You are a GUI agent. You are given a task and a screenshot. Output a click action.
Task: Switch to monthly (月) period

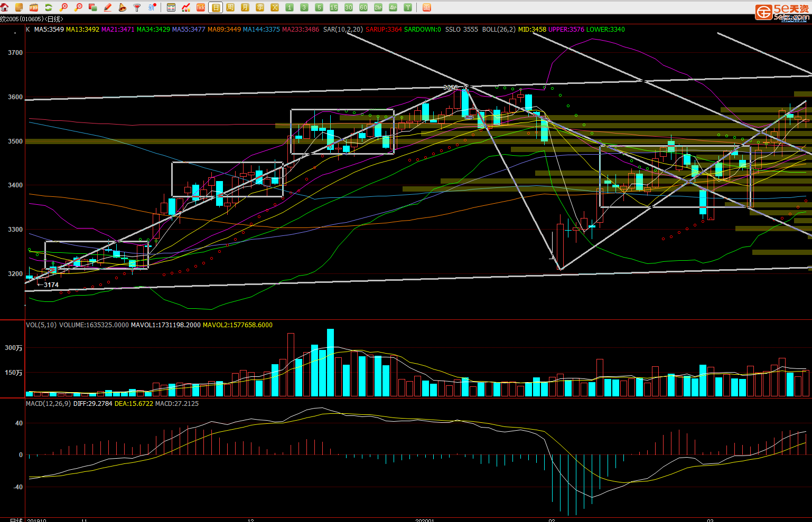pos(245,7)
